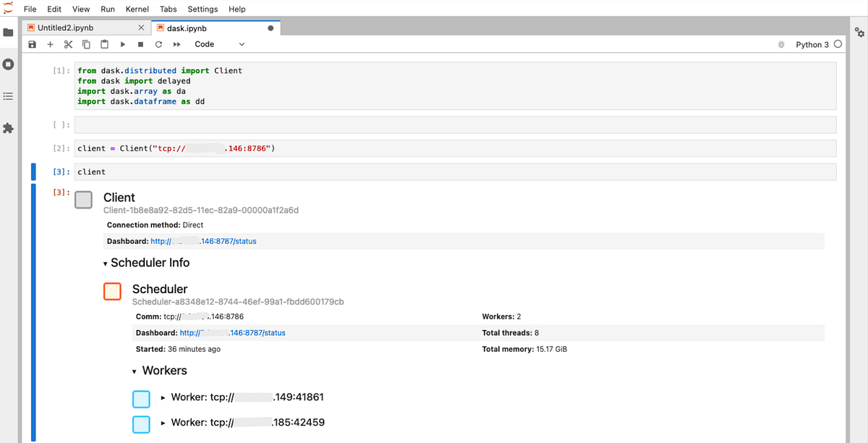
Task: Interrupt the running kernel
Action: [x=140, y=44]
